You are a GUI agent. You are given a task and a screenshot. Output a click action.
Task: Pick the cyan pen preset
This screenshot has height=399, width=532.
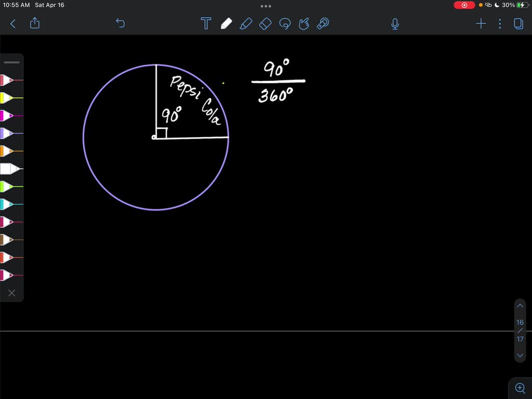pos(11,204)
